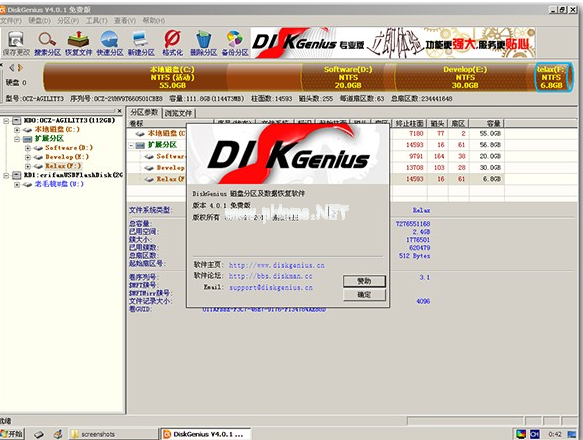This screenshot has height=440, width=583.
Task: Click the 赞助 button in About dialog
Action: point(364,281)
